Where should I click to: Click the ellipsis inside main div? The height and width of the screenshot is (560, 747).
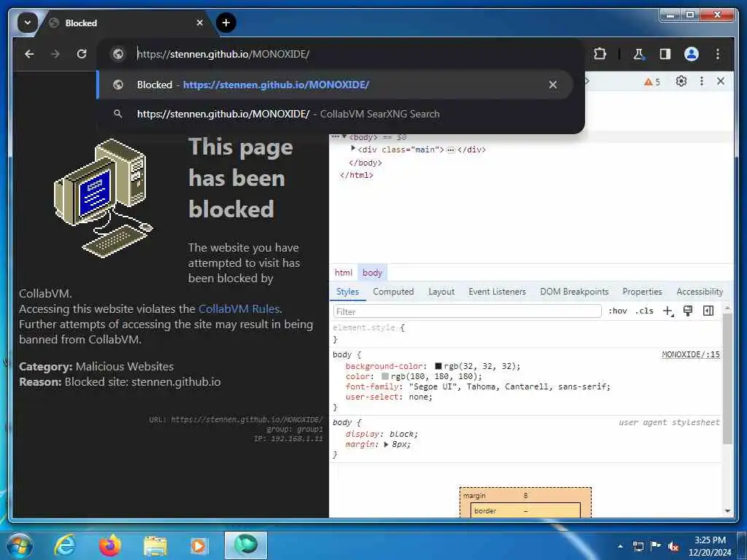click(451, 149)
